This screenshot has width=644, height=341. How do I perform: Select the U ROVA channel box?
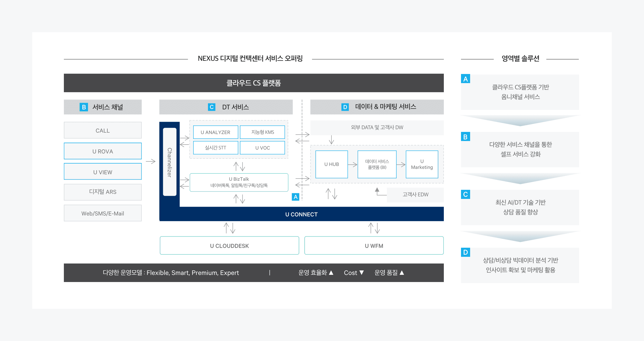(103, 151)
